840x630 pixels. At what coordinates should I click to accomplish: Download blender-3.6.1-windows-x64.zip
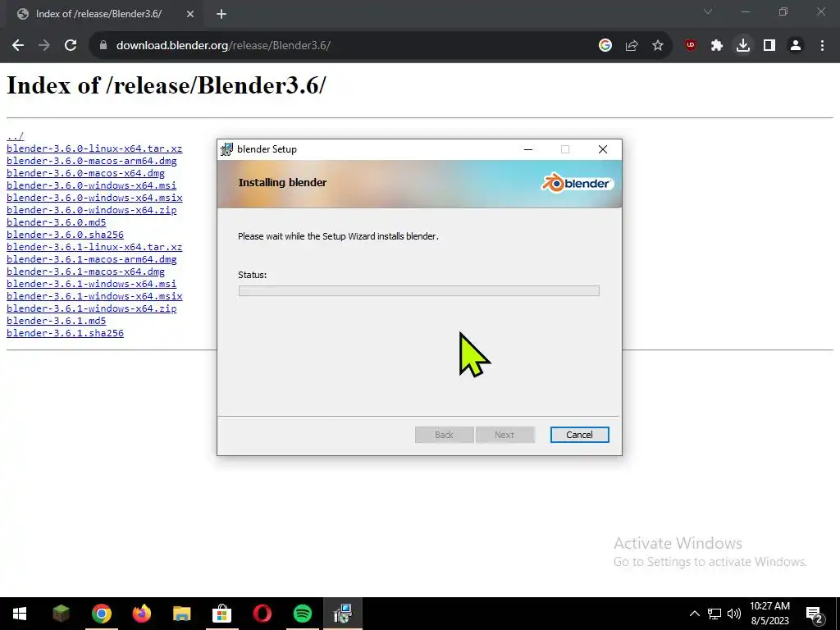pos(92,308)
